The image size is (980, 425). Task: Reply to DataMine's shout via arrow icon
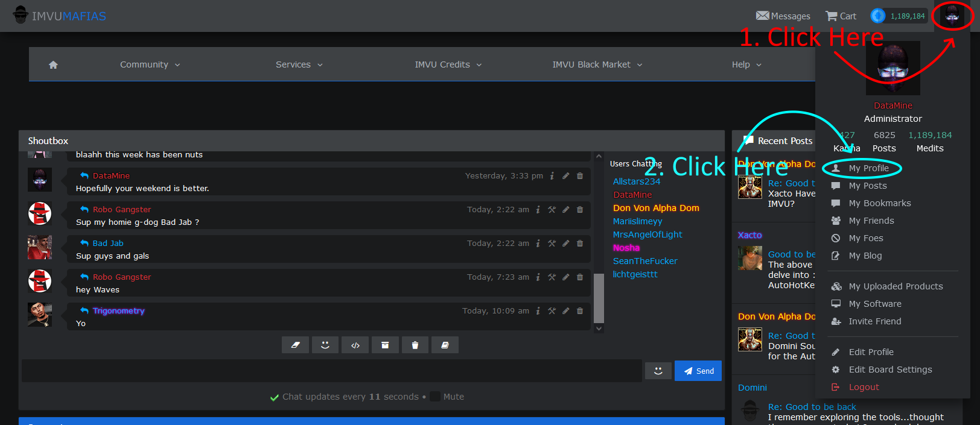(x=84, y=175)
